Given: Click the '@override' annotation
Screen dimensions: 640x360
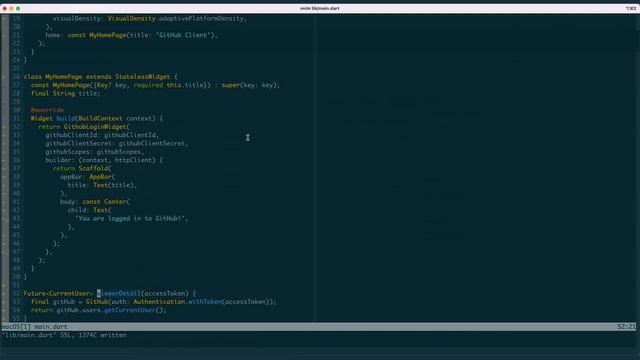Looking at the screenshot, I should click(x=47, y=110).
